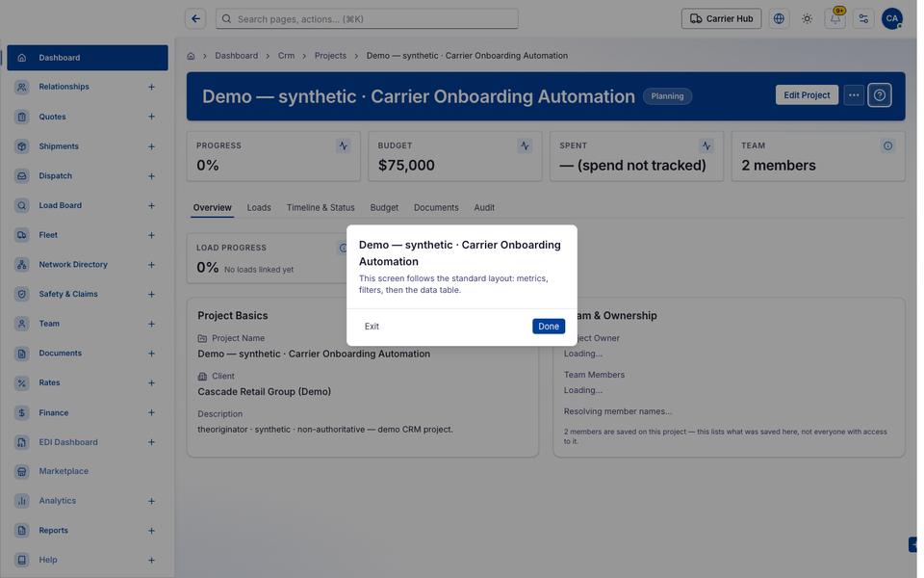
Task: Open the Finance sidebar dollar icon
Action: tap(22, 413)
